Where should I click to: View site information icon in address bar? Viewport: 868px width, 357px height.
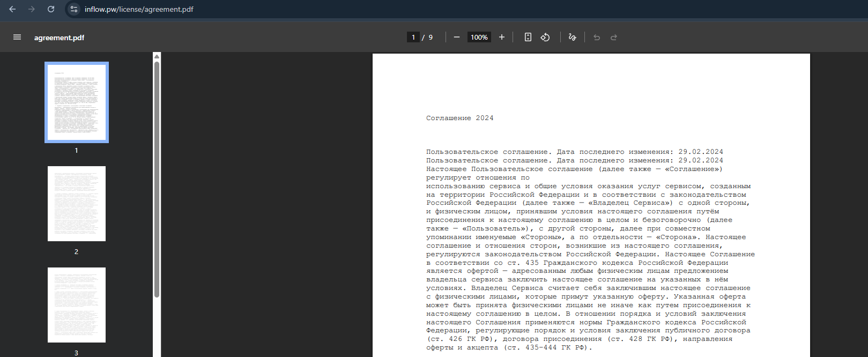coord(75,9)
